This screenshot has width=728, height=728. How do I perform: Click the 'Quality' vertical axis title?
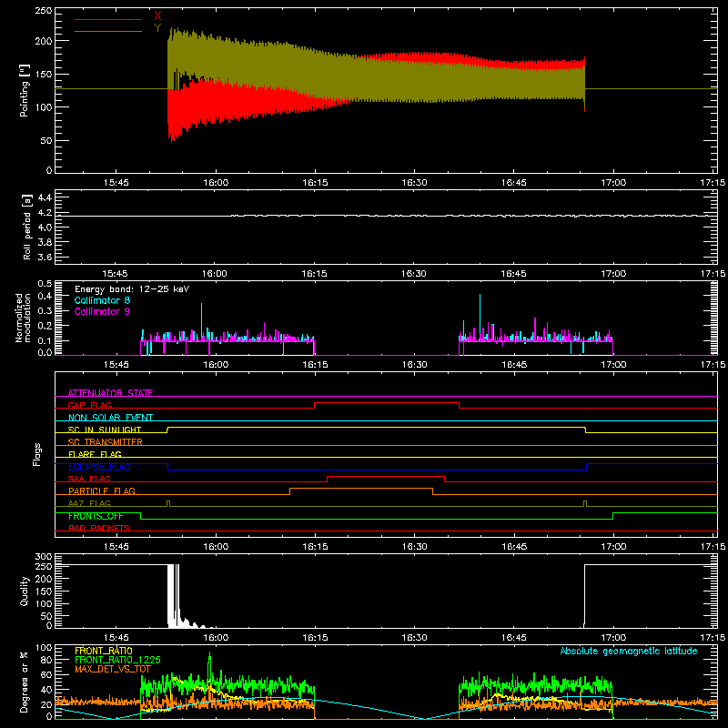tap(25, 591)
